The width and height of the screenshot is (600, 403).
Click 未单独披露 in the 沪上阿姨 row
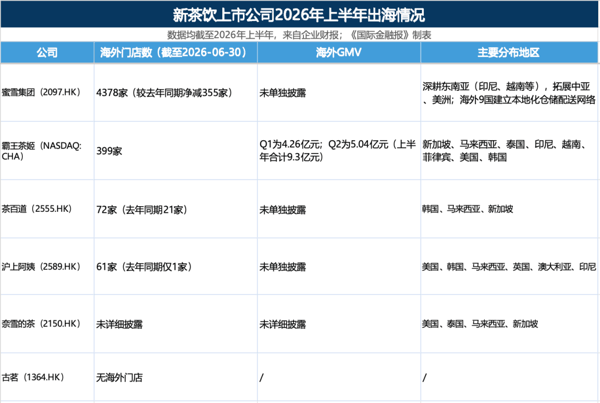point(283,267)
